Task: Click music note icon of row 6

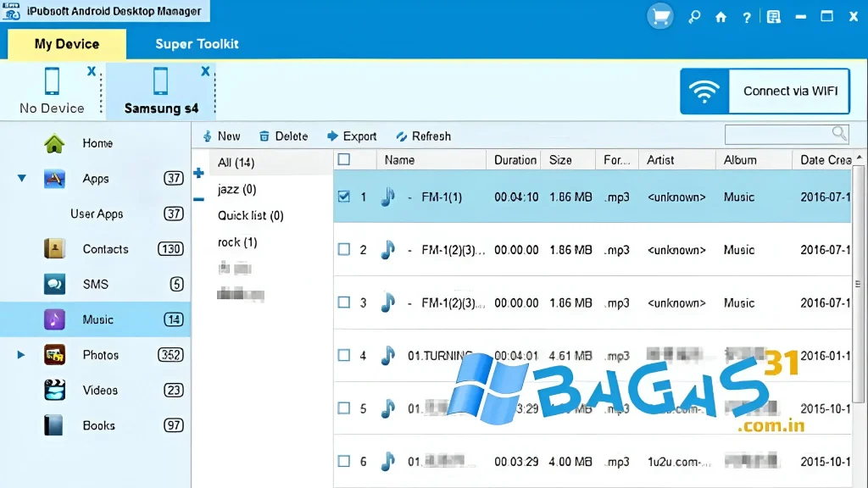Action: 388,461
